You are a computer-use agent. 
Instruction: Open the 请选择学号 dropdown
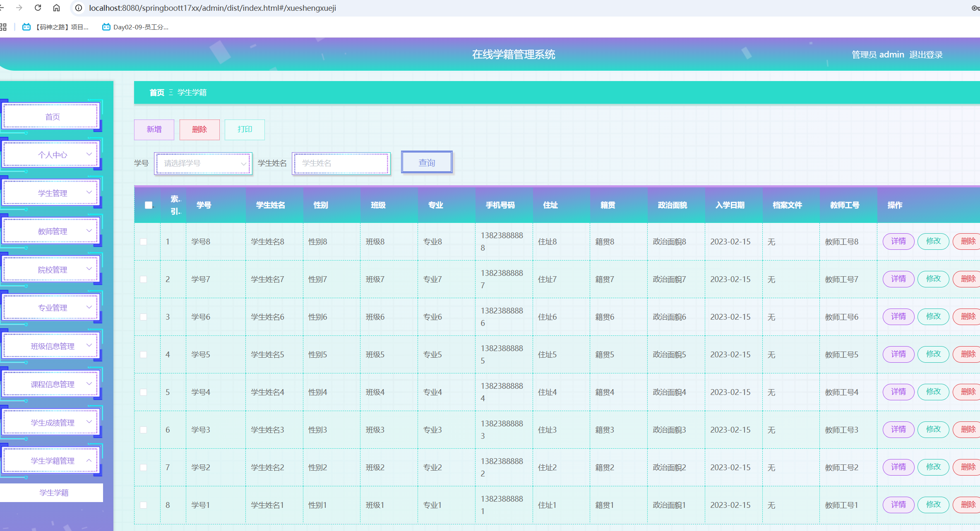point(203,163)
